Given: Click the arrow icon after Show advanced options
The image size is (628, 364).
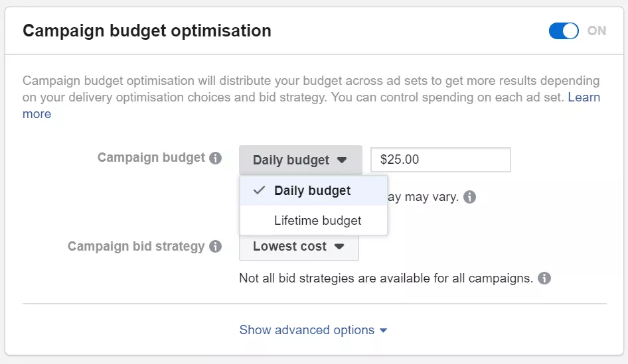Looking at the screenshot, I should click(383, 330).
